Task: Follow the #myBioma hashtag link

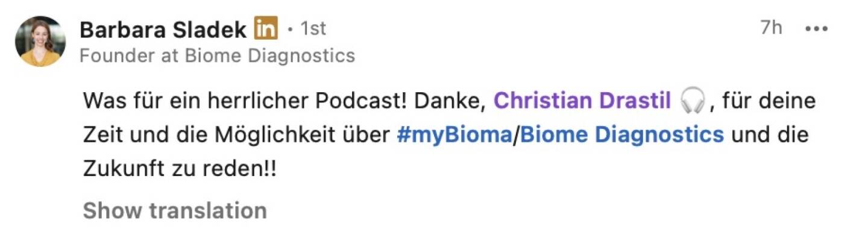Action: [453, 134]
